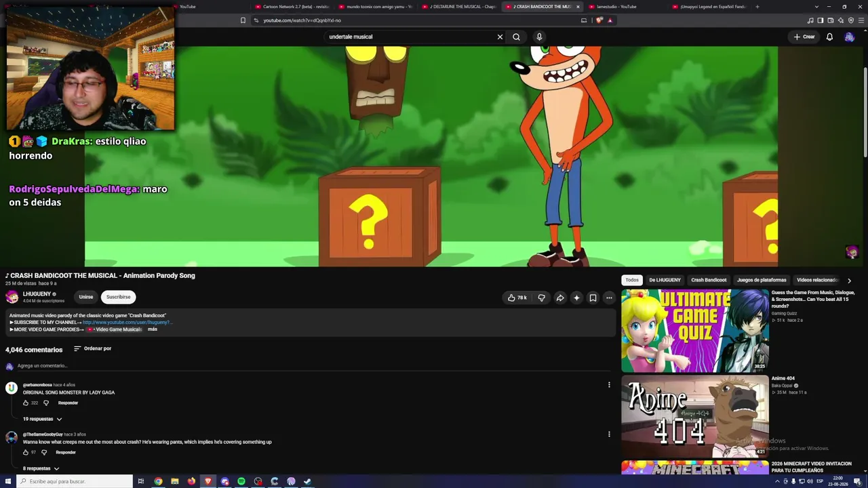
Task: Click the Suscribirse button
Action: [x=118, y=297]
